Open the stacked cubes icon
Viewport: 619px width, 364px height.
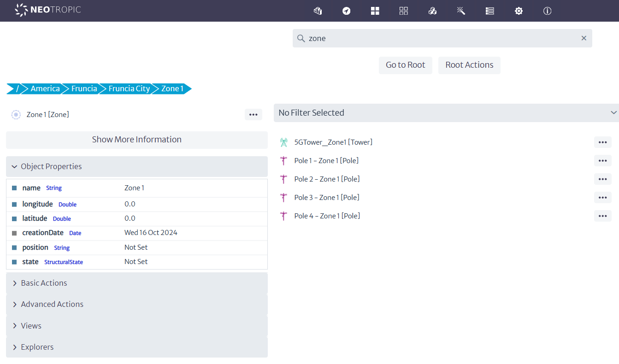[432, 11]
